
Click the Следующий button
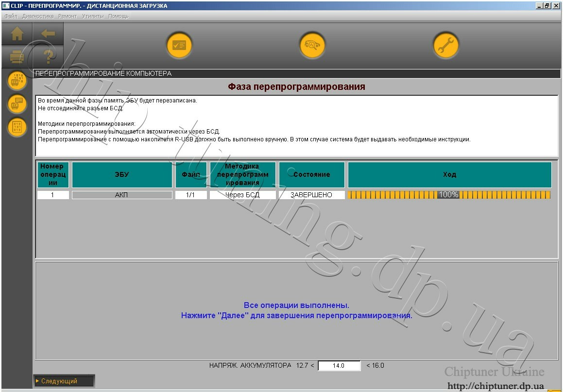[64, 381]
